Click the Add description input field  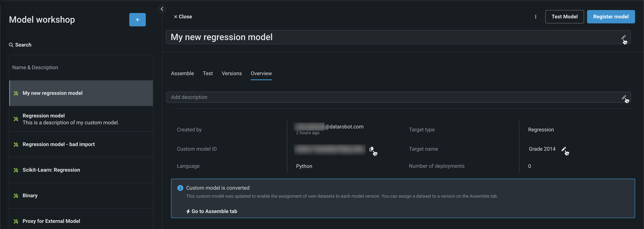click(375, 97)
